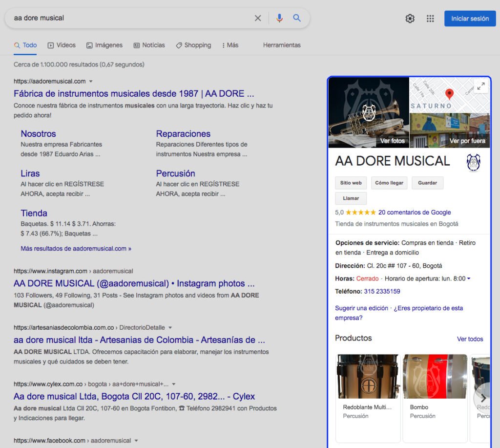Open the Noticias tab
This screenshot has height=448, width=500.
pos(149,45)
